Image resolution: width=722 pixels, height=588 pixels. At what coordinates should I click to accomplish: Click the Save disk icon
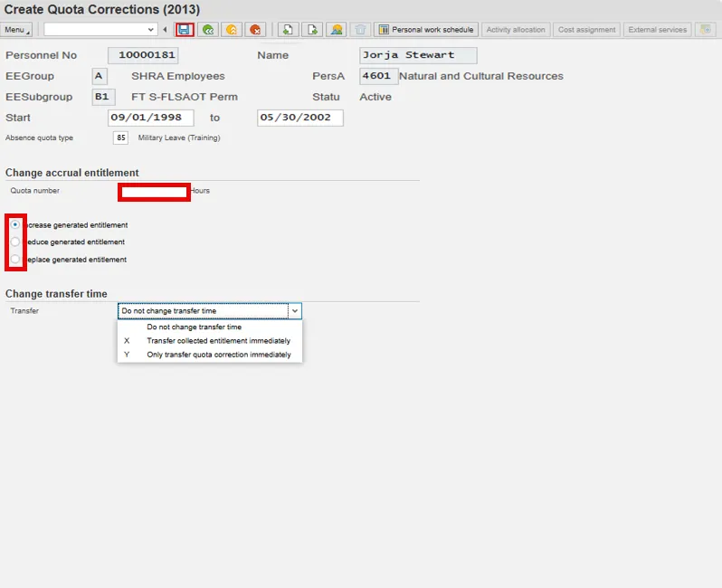pos(185,30)
